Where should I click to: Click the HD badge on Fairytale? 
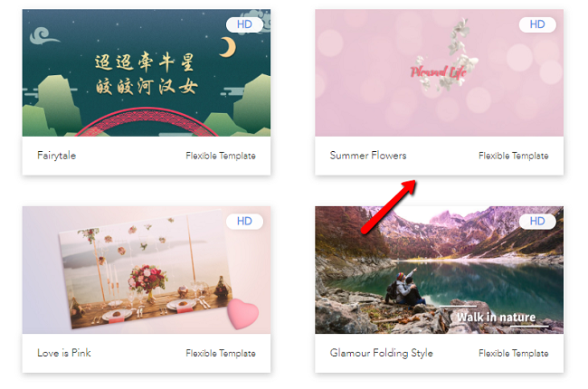[244, 24]
